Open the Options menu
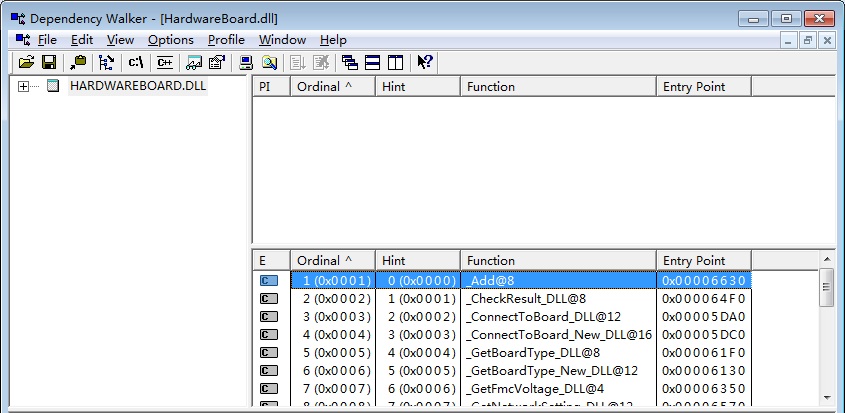The height and width of the screenshot is (413, 845). [171, 40]
